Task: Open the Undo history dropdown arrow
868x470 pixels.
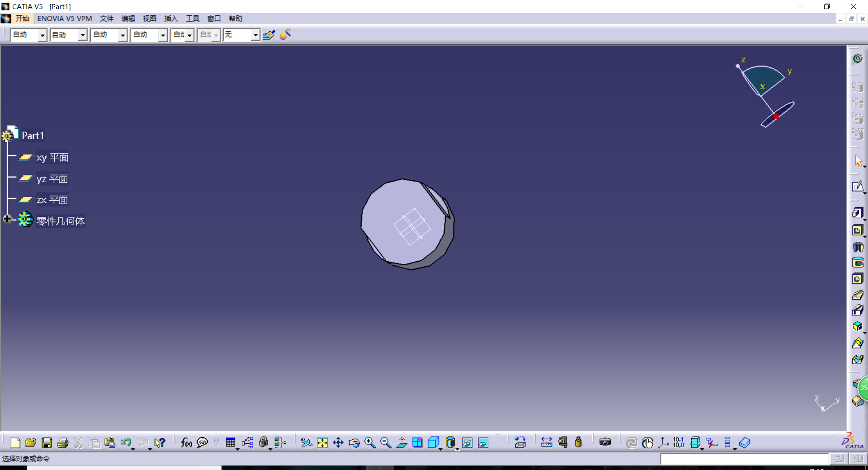Action: click(133, 449)
